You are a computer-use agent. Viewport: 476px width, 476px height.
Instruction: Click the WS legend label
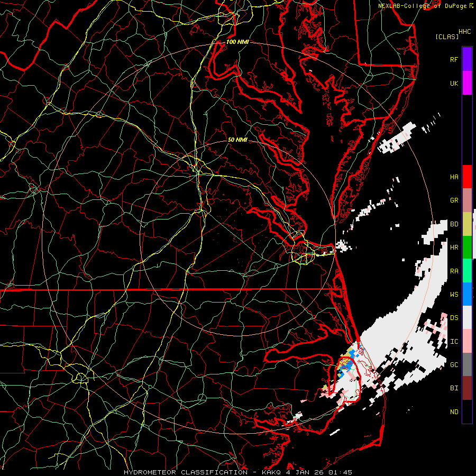tap(454, 295)
